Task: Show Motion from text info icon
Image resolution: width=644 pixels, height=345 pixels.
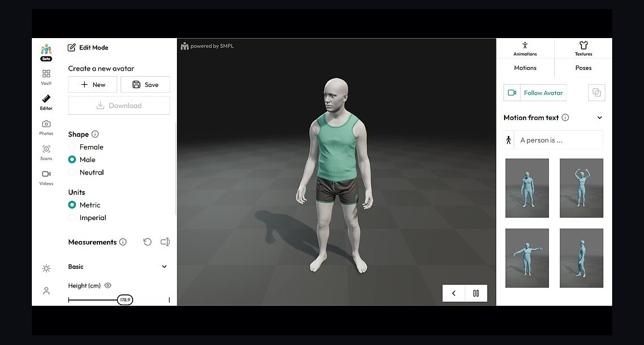Action: coord(565,118)
